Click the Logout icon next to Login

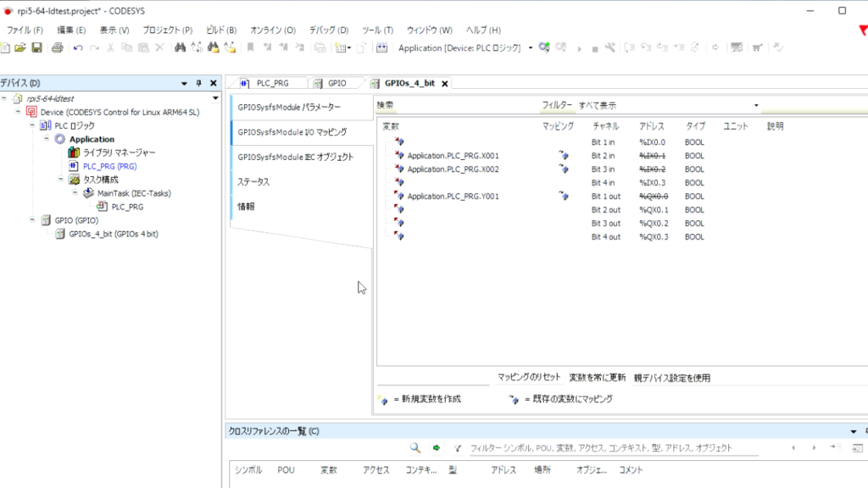(560, 48)
